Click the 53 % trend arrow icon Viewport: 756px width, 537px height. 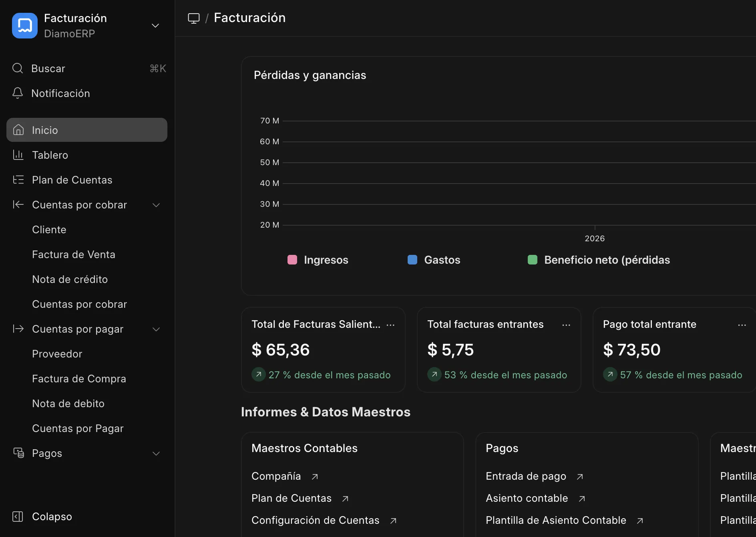(434, 374)
